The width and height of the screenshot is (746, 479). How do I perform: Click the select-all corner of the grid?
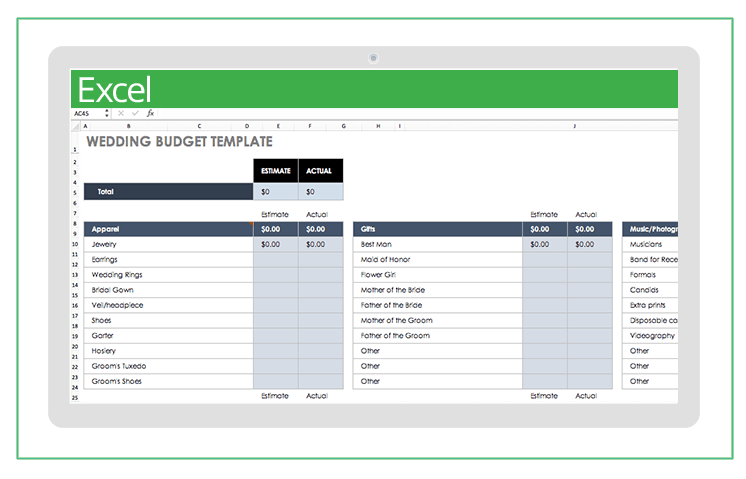tap(75, 127)
